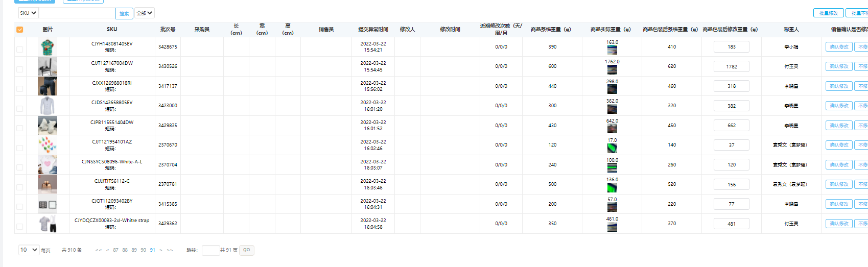868x267 pixels.
Task: Check the row for batch 3423000
Action: [20, 108]
